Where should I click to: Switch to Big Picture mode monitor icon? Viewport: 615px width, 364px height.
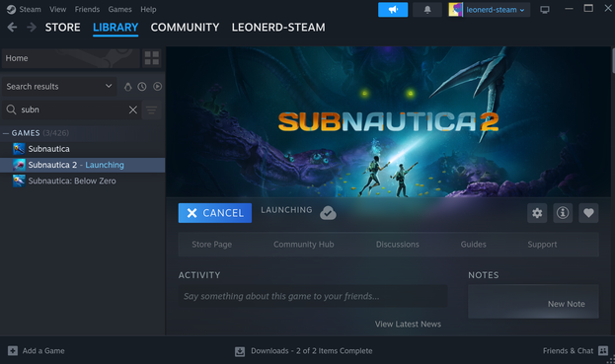544,10
